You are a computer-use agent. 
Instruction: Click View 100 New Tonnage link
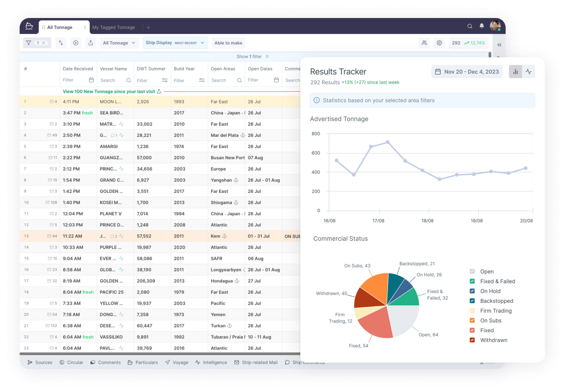point(109,92)
